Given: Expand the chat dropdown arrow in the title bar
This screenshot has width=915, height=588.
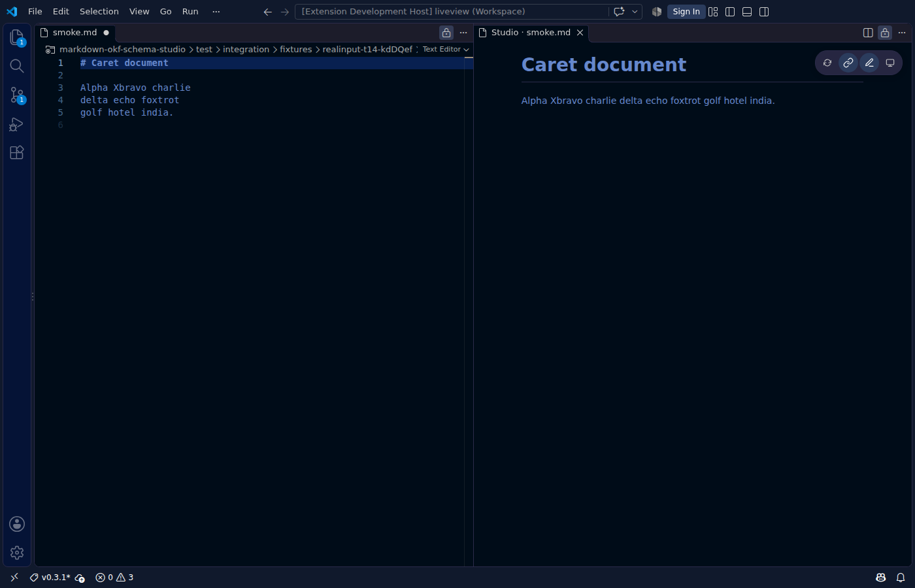Looking at the screenshot, I should 635,12.
